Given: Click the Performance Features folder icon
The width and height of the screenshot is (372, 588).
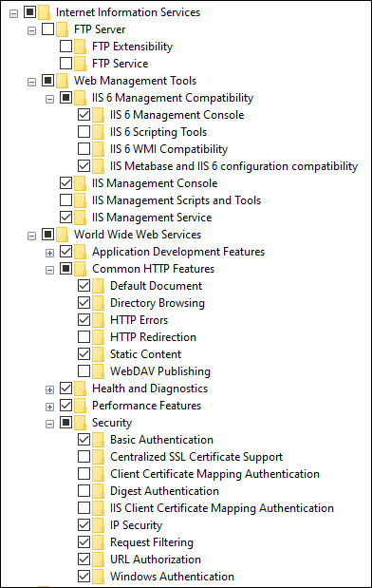Looking at the screenshot, I should point(80,406).
